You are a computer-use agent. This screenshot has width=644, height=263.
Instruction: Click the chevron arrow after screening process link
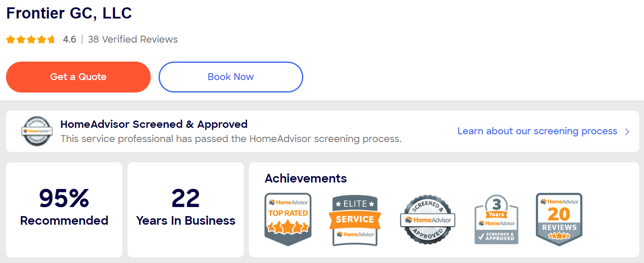pos(627,132)
